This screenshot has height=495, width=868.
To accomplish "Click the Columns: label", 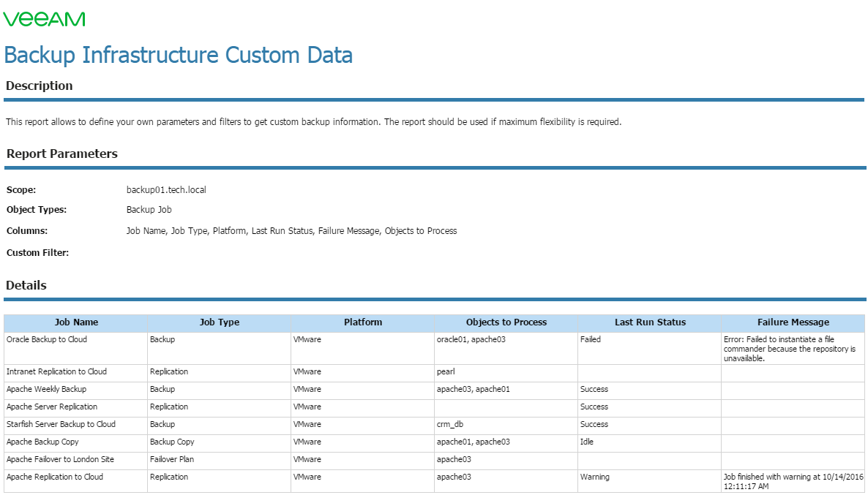I will coord(27,231).
